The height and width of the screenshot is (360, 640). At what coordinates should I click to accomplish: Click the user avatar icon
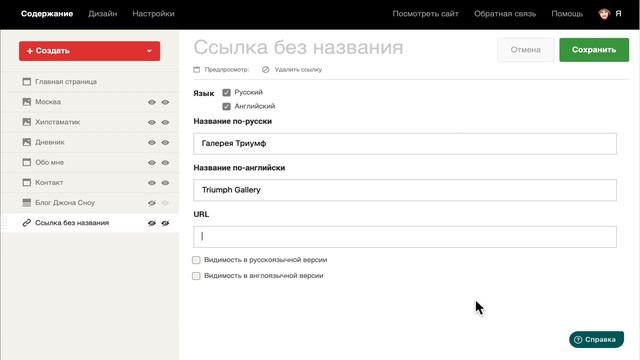[604, 13]
